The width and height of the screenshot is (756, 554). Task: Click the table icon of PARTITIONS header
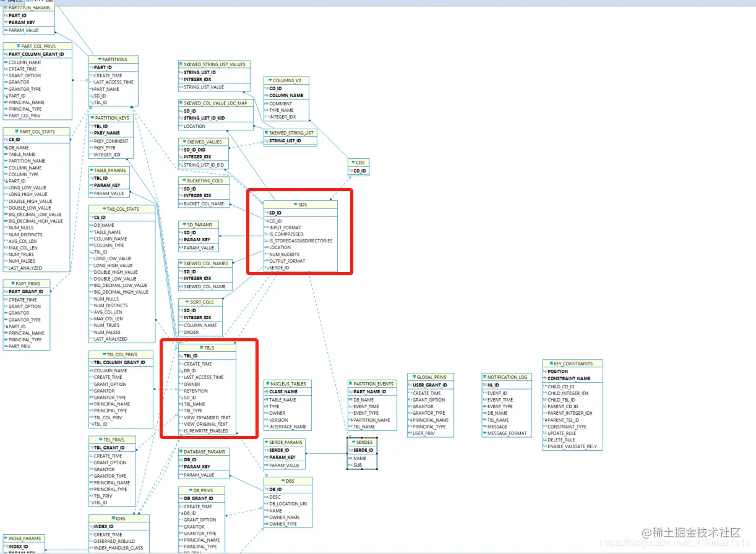click(x=100, y=60)
